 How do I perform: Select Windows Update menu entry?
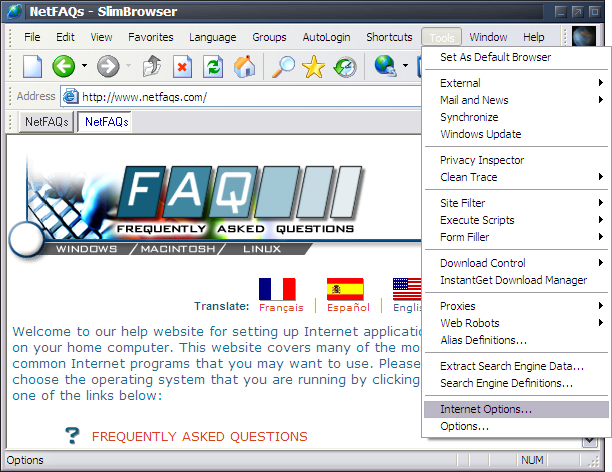pyautogui.click(x=516, y=134)
